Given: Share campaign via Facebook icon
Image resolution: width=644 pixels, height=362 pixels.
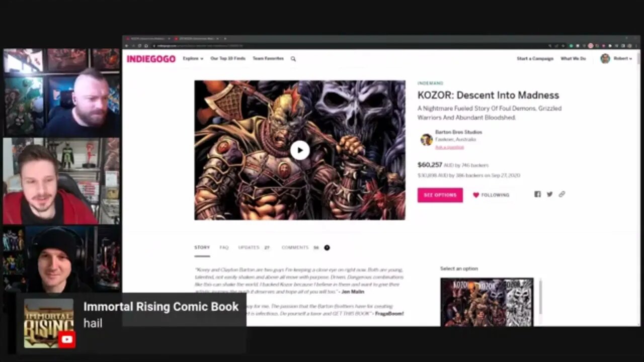Looking at the screenshot, I should point(537,194).
